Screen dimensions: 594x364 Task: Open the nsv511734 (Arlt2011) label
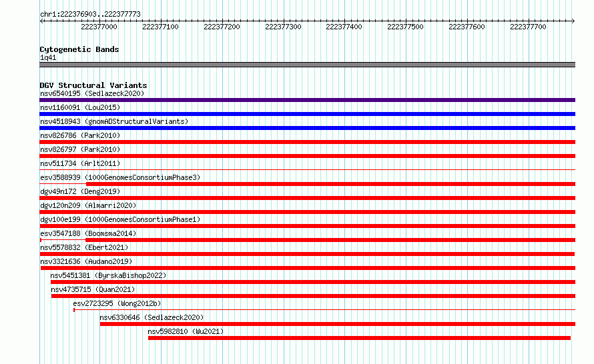[x=80, y=163]
